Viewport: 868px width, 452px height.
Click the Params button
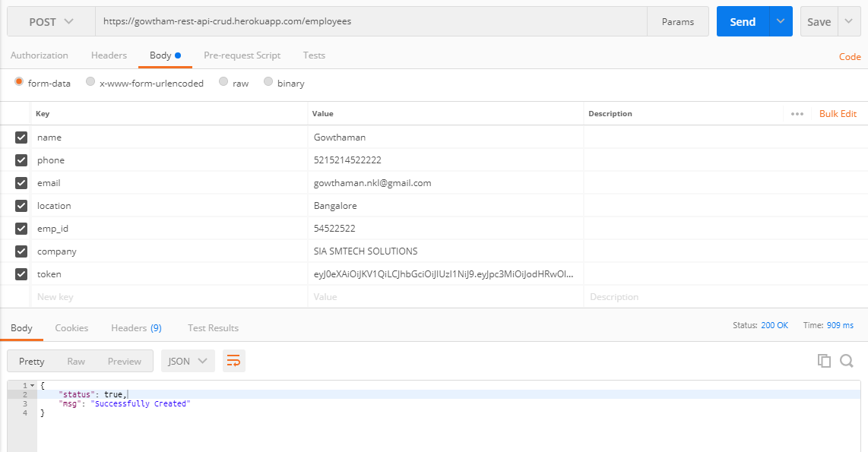pyautogui.click(x=677, y=21)
